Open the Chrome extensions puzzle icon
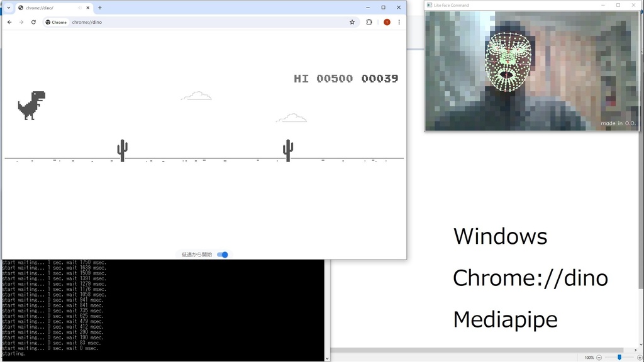 pyautogui.click(x=369, y=21)
